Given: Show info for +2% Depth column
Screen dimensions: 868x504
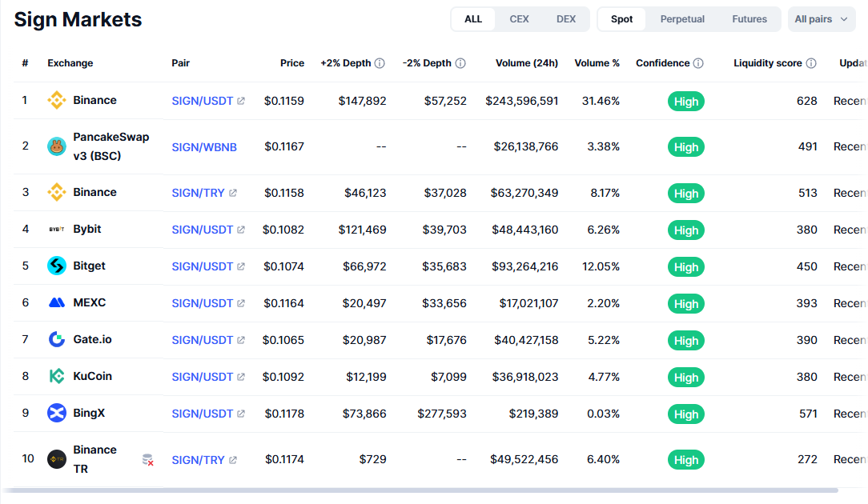Looking at the screenshot, I should (x=380, y=63).
